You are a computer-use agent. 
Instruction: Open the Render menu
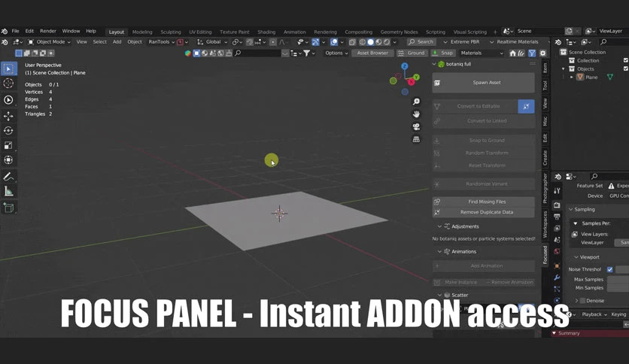[48, 31]
